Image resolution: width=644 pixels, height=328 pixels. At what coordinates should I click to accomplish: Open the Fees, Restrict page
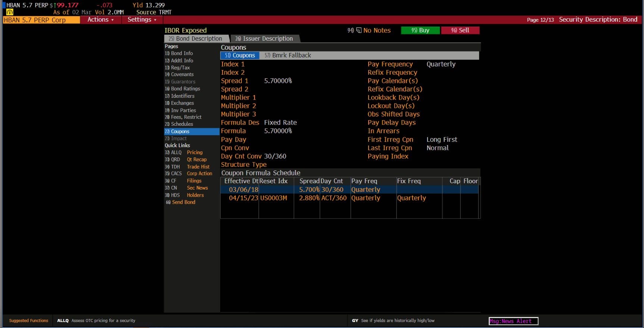[183, 117]
